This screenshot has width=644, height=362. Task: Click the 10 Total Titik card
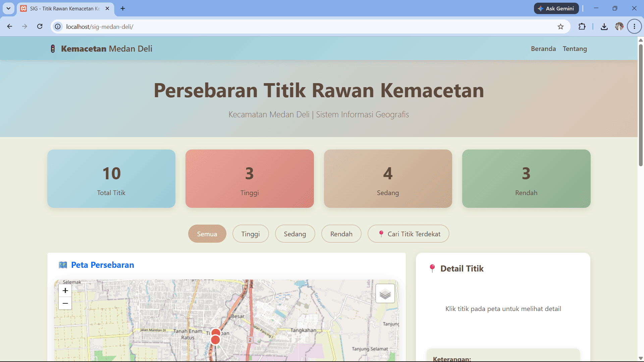point(111,179)
